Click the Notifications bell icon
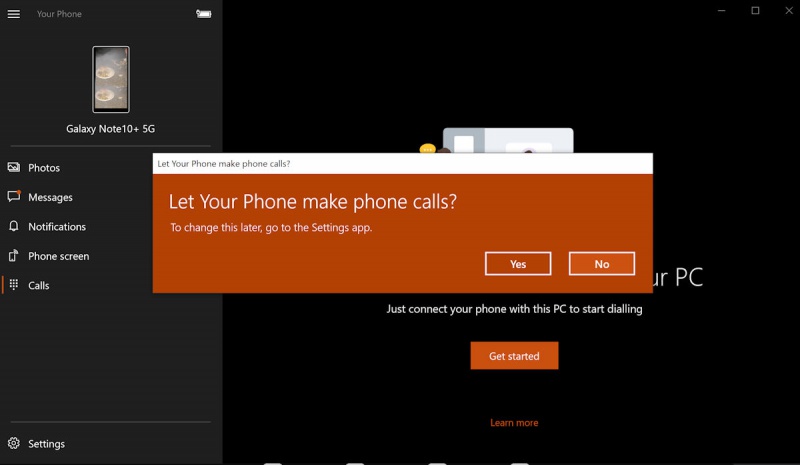 (14, 227)
